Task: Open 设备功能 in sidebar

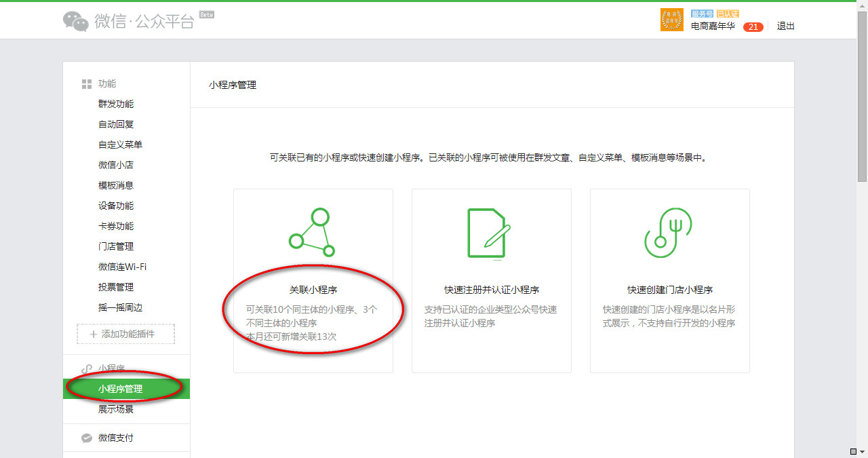Action: 116,206
